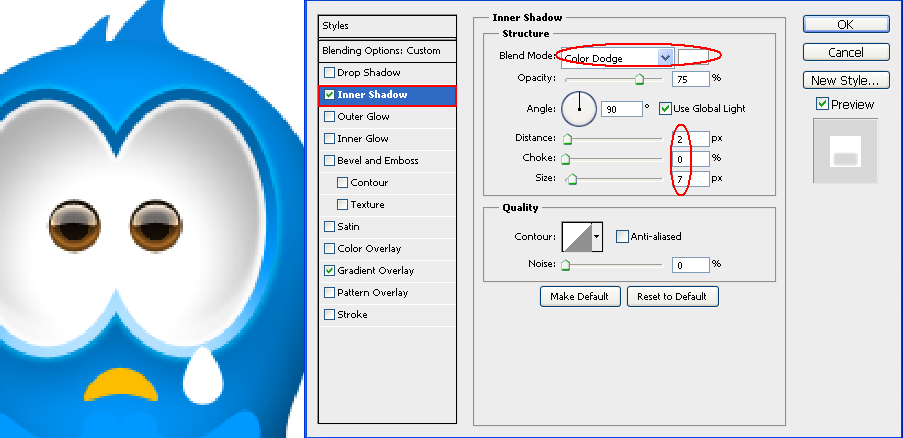Select the Outer Glow style label
The width and height of the screenshot is (903, 438).
click(x=363, y=117)
